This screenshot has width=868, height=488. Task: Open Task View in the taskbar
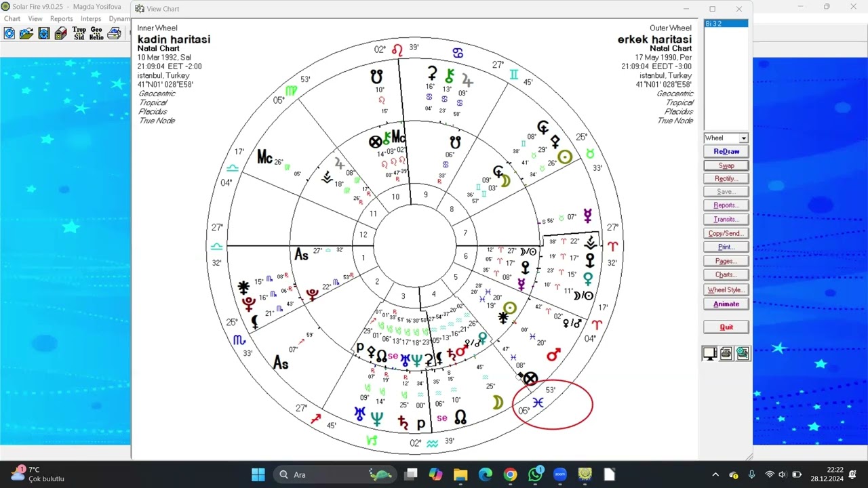coord(411,474)
